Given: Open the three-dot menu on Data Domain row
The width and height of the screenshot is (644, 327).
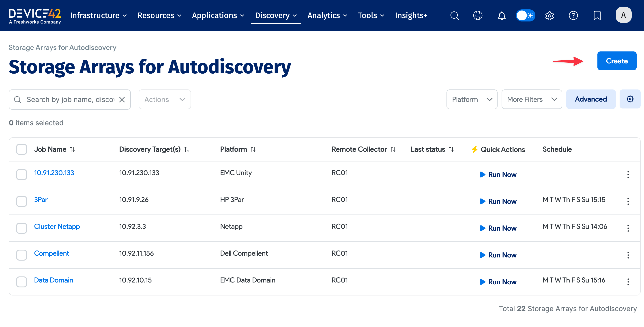Looking at the screenshot, I should (628, 282).
